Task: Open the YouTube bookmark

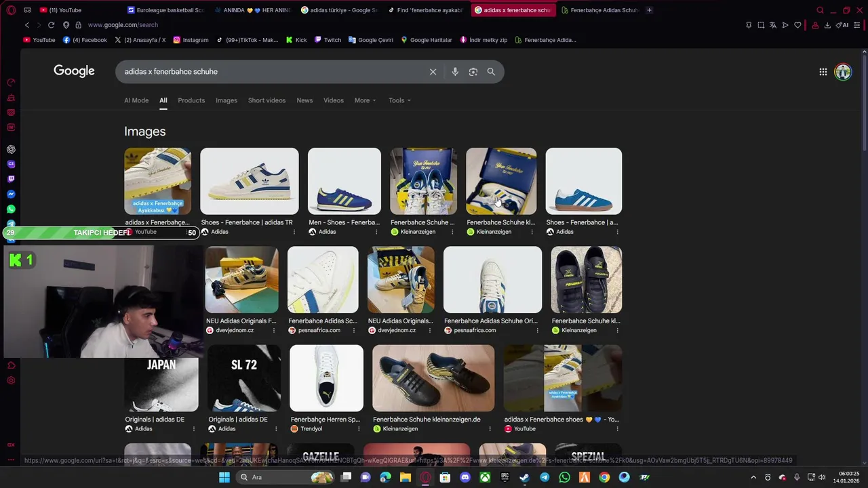Action: click(39, 40)
